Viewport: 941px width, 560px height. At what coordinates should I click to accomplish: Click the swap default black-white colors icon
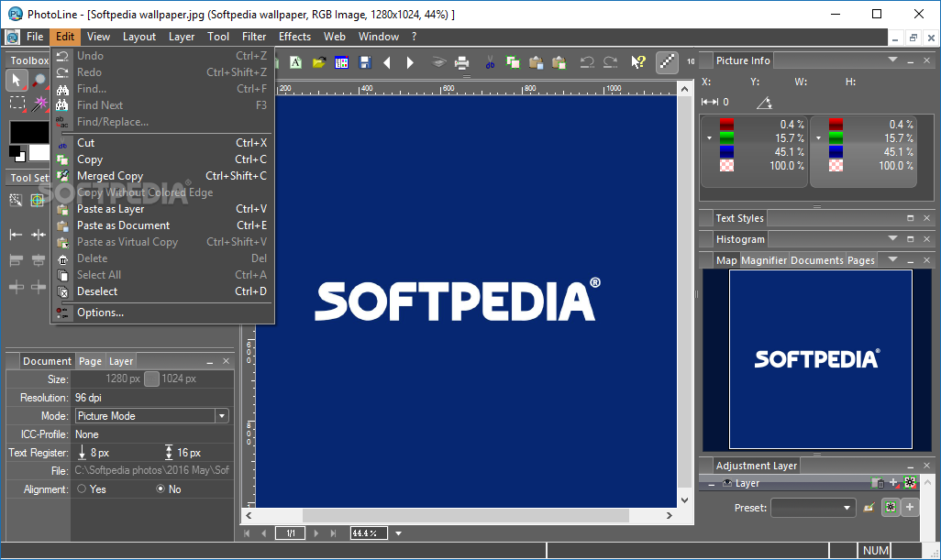click(17, 153)
